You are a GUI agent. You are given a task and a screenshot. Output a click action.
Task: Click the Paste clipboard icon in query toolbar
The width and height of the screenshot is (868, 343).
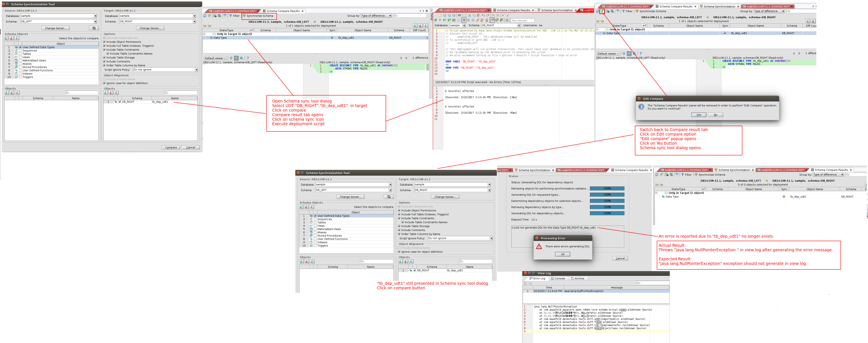(478, 15)
